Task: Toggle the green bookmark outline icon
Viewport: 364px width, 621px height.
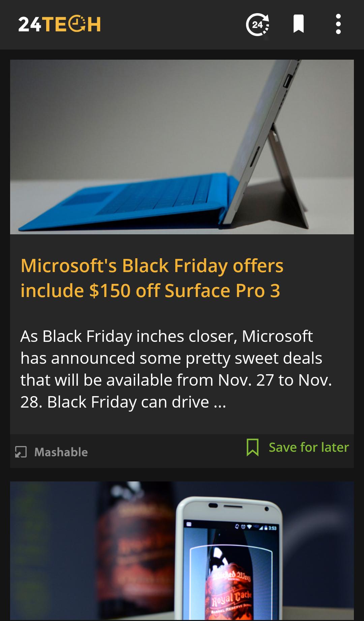Action: (x=252, y=447)
